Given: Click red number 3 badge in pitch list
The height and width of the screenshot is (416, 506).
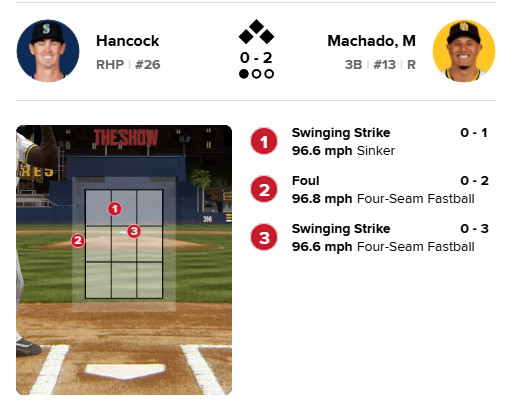Looking at the screenshot, I should [264, 237].
